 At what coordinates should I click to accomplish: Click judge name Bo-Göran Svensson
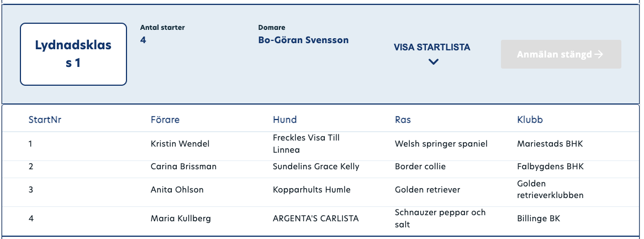[x=303, y=40]
